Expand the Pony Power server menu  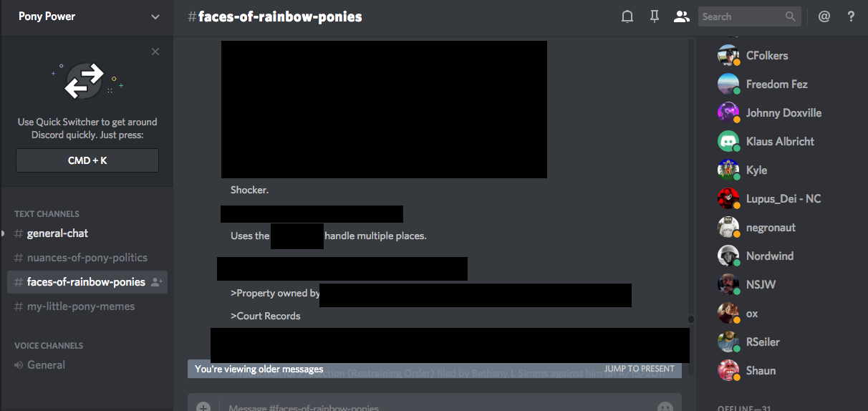(155, 16)
